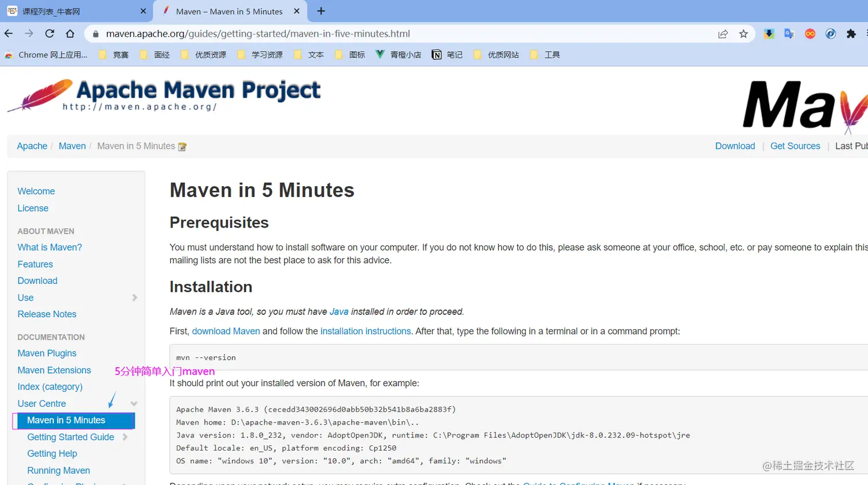
Task: Open Chrome 网上应用 bookmark
Action: (x=46, y=55)
